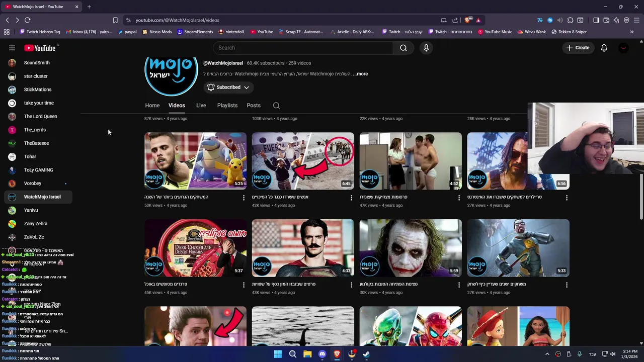Open system tray volume icon
Screen dimensions: 644x362
pyautogui.click(x=612, y=354)
